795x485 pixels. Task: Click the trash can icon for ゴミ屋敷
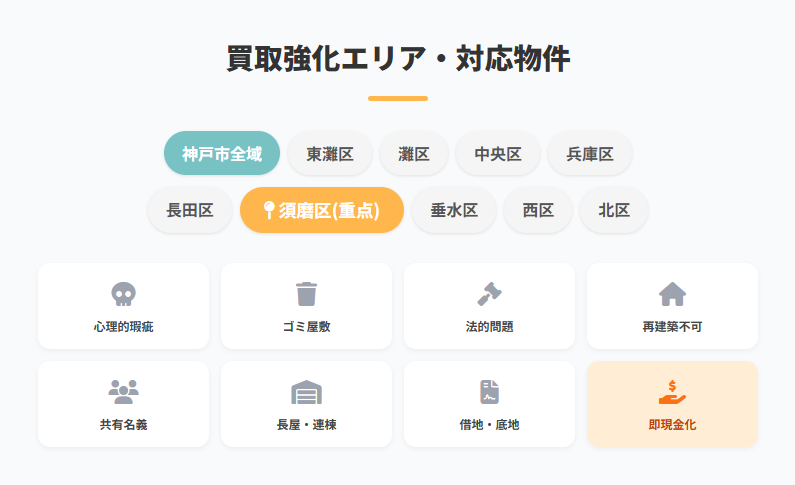click(306, 294)
